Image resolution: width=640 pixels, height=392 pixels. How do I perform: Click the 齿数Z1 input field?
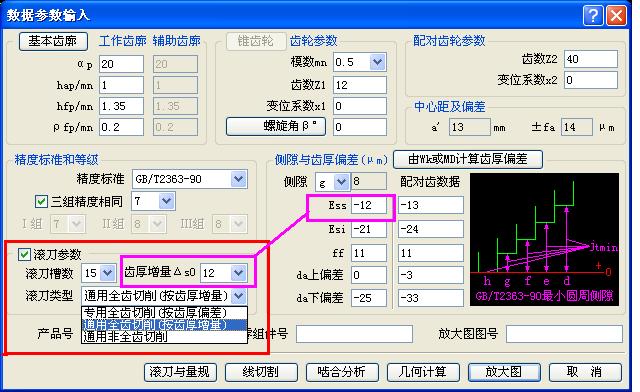coord(360,85)
